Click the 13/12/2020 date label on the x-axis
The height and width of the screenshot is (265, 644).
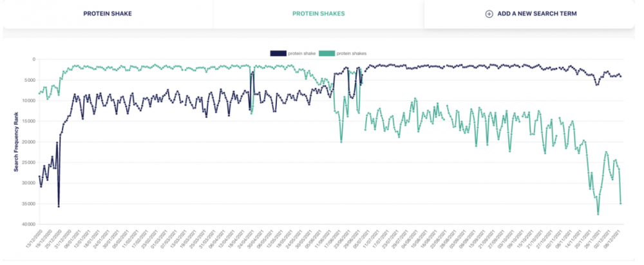33,239
